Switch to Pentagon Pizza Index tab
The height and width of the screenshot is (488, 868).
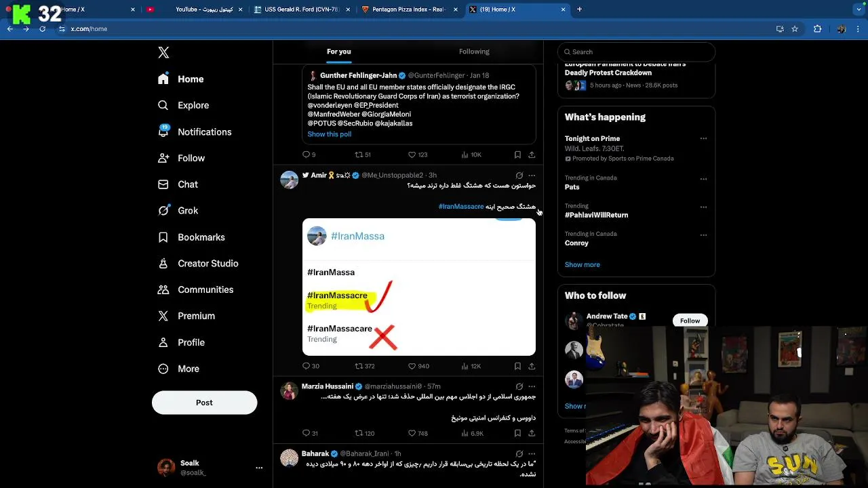410,9
